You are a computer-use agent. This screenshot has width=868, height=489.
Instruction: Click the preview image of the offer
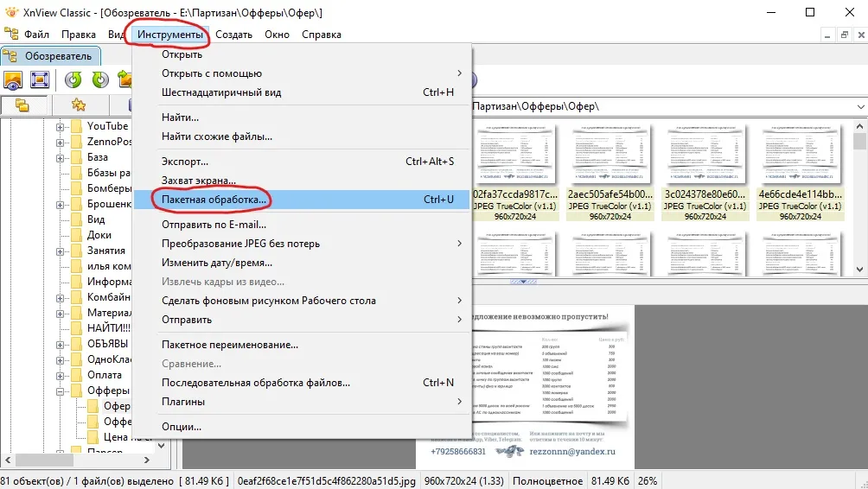click(x=525, y=387)
